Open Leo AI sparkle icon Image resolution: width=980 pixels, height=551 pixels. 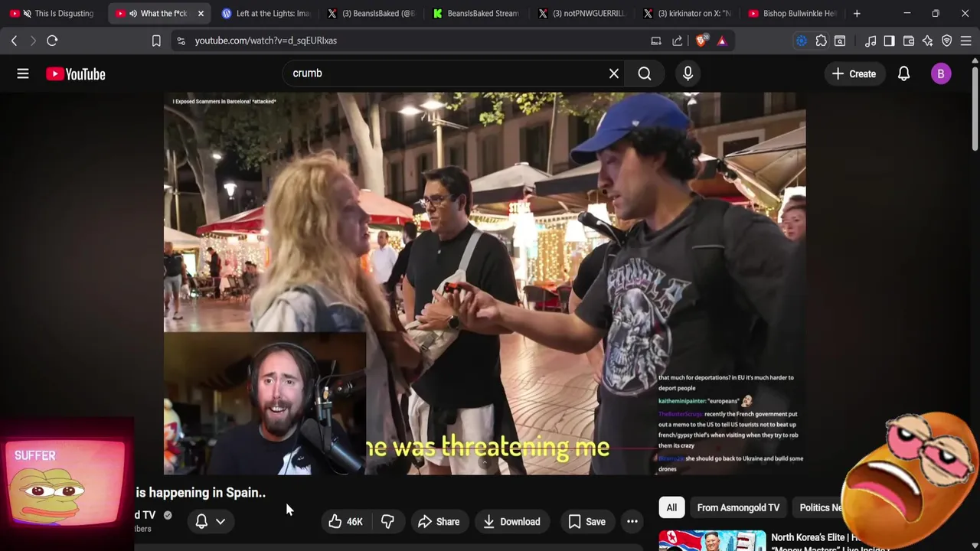tap(928, 41)
